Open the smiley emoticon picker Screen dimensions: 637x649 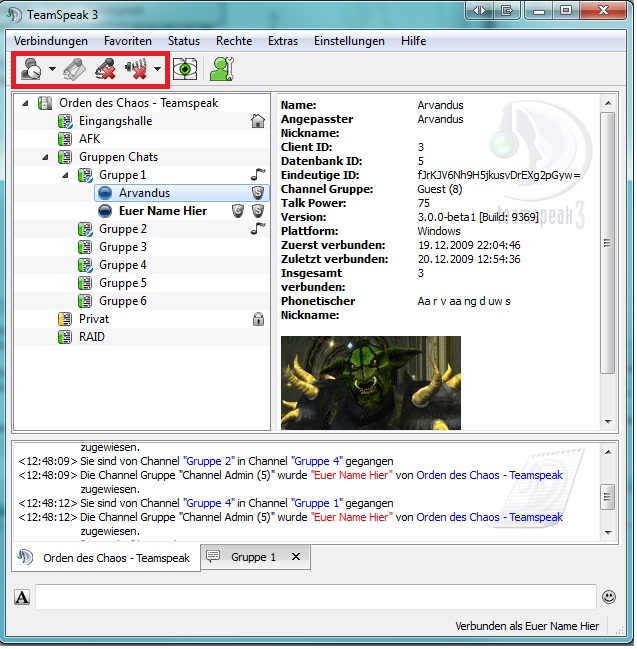click(x=609, y=598)
